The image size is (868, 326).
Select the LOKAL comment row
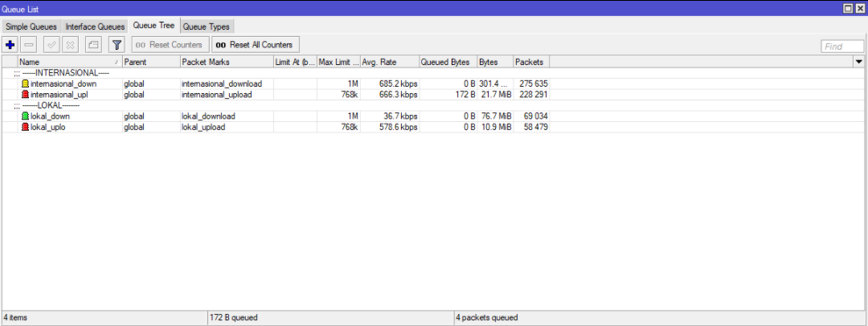pos(433,106)
